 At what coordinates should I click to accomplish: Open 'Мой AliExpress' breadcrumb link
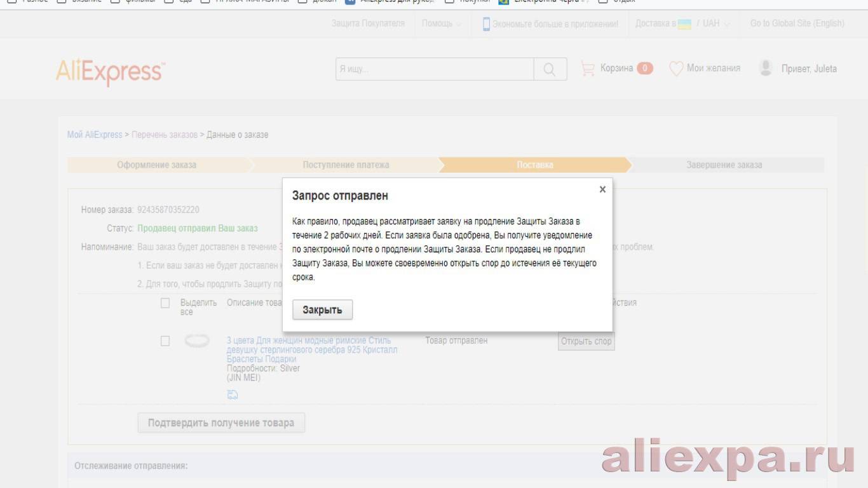coord(95,135)
